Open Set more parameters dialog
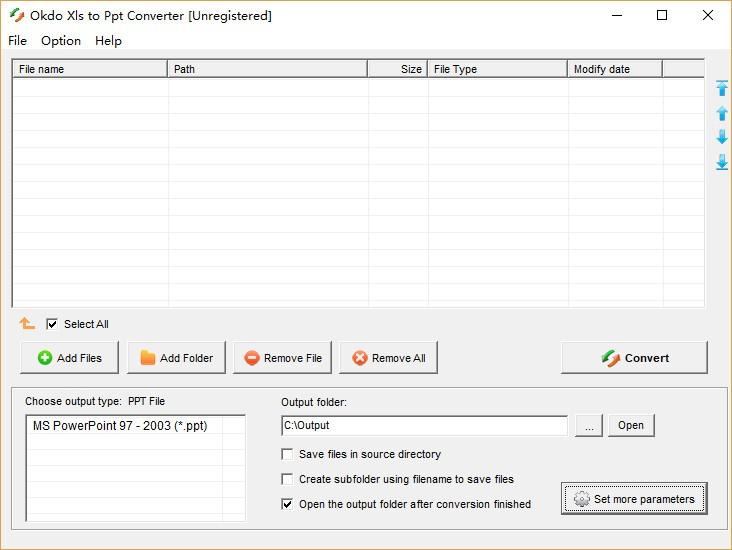Viewport: 732px width, 550px height. click(634, 499)
